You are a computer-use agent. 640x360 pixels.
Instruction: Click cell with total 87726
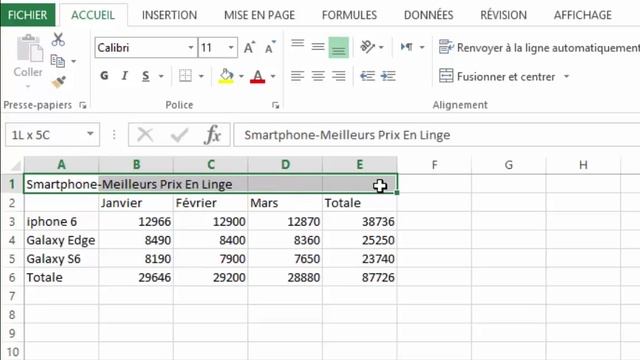click(x=360, y=278)
